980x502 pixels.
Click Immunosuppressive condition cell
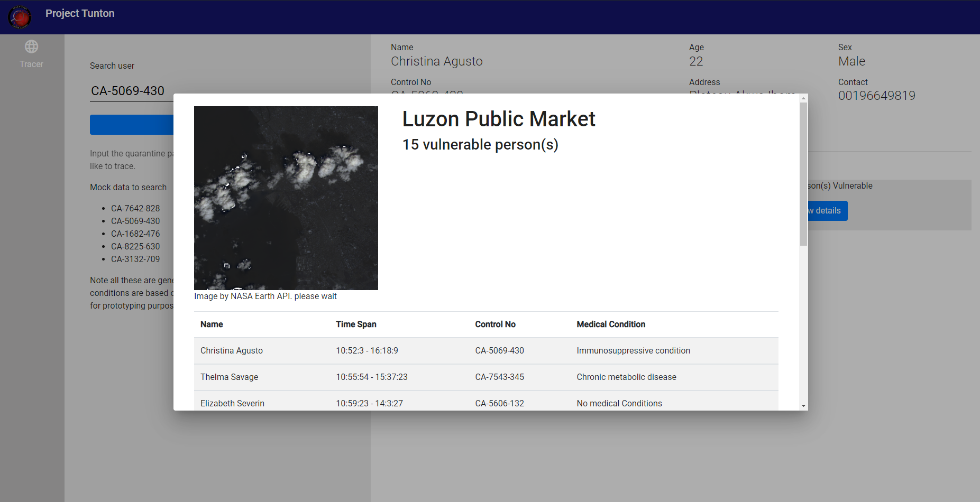point(633,351)
